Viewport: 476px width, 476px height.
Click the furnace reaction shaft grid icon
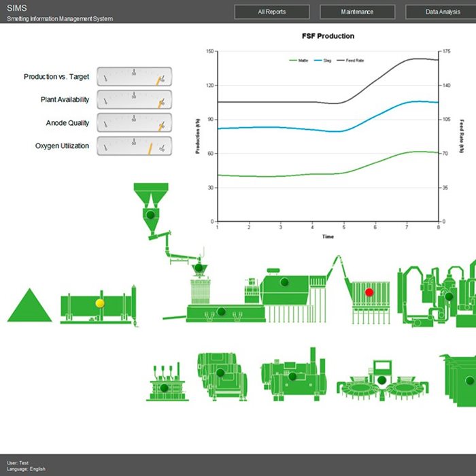200,292
